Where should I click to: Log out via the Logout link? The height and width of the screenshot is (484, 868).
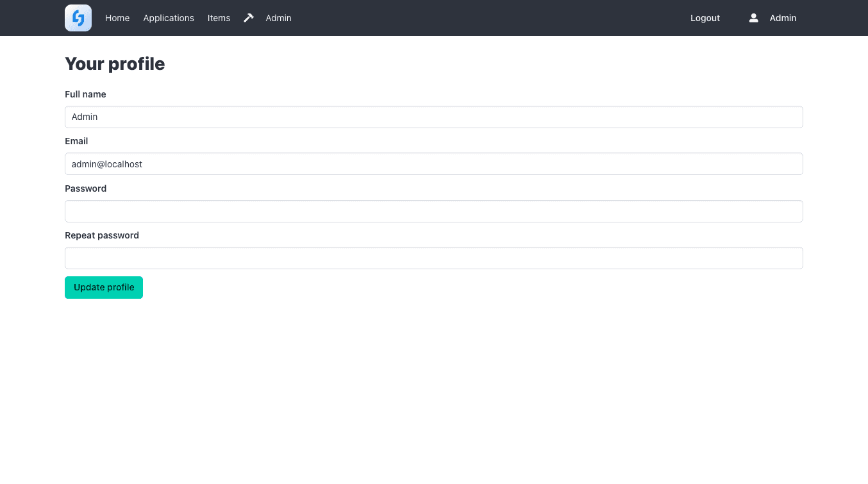(x=705, y=18)
